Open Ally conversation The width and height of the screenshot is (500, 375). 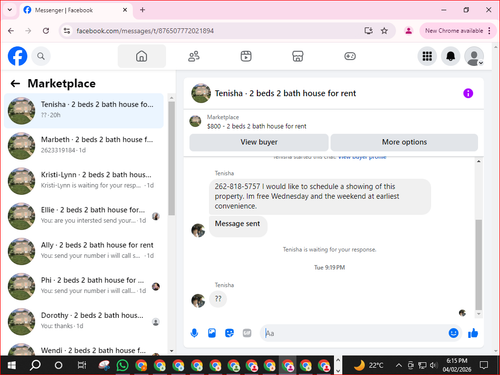coord(84,251)
